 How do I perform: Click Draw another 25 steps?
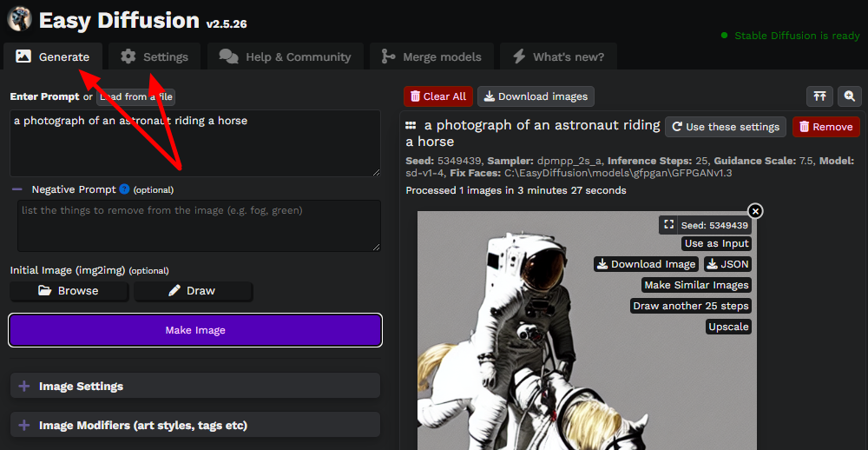(691, 306)
